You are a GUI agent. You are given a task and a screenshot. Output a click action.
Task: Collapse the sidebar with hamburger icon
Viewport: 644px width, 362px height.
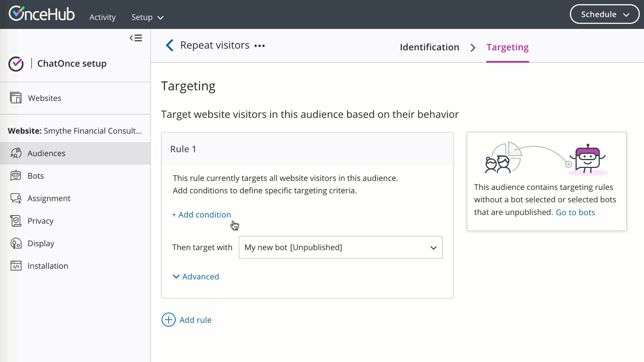coord(136,38)
